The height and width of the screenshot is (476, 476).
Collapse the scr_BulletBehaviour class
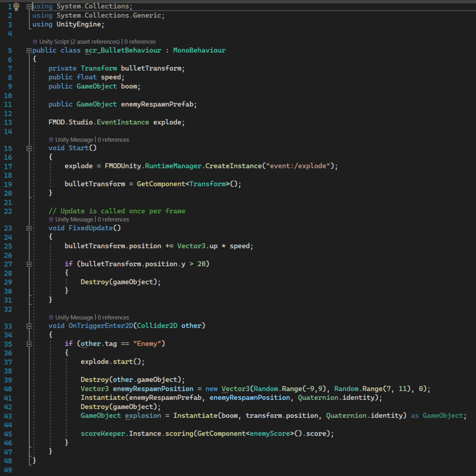[29, 50]
